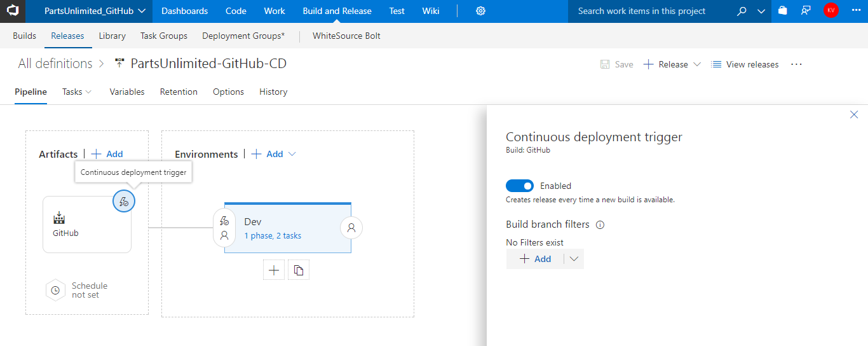Open the settings gear icon
The height and width of the screenshot is (346, 868).
click(481, 11)
